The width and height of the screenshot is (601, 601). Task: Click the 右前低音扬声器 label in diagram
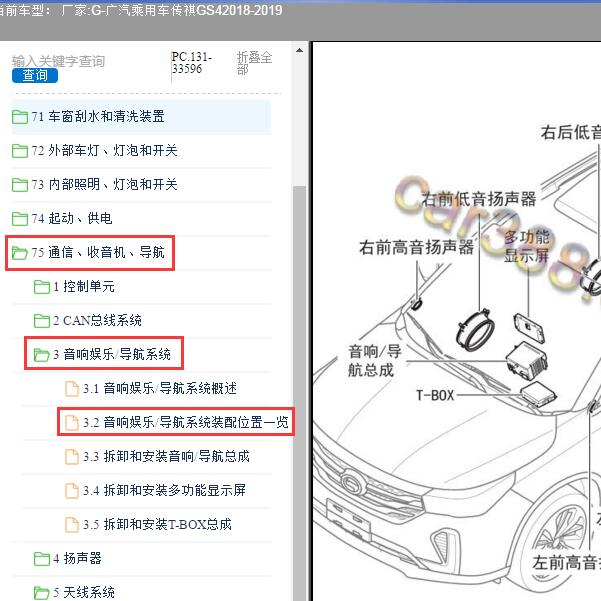pos(478,199)
